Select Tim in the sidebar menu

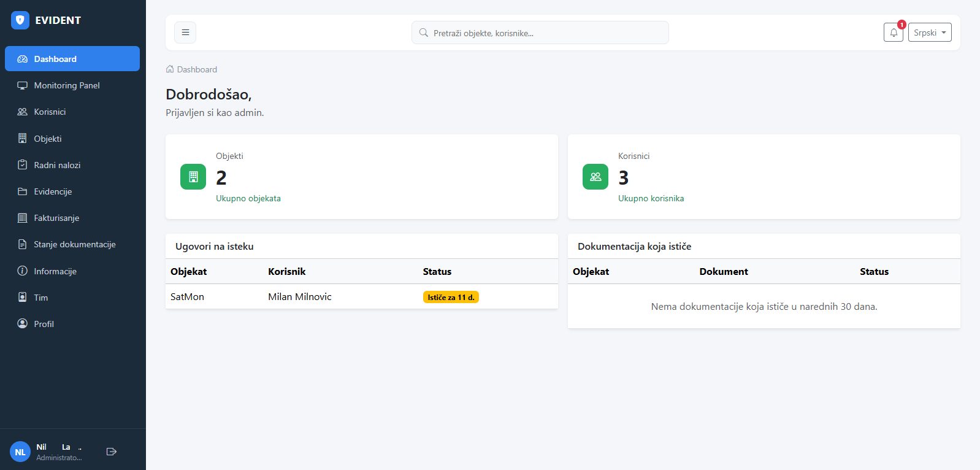[x=72, y=298]
